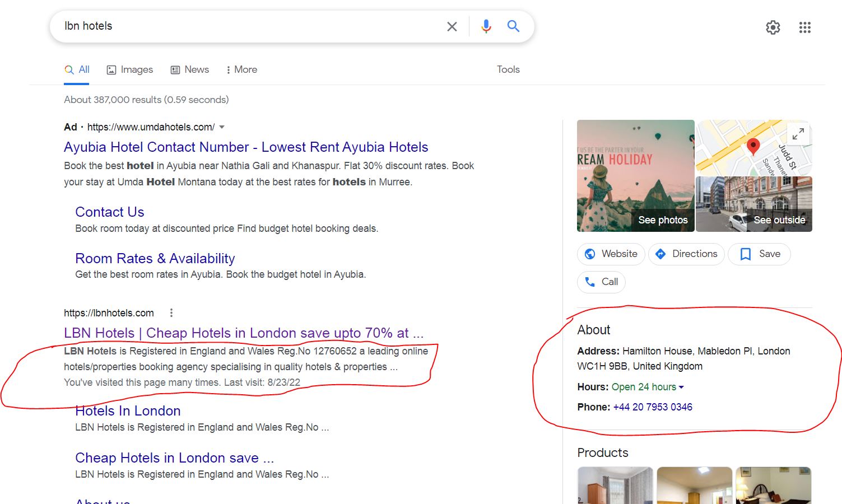This screenshot has height=504, width=842.
Task: Click the Call button
Action: [x=601, y=282]
